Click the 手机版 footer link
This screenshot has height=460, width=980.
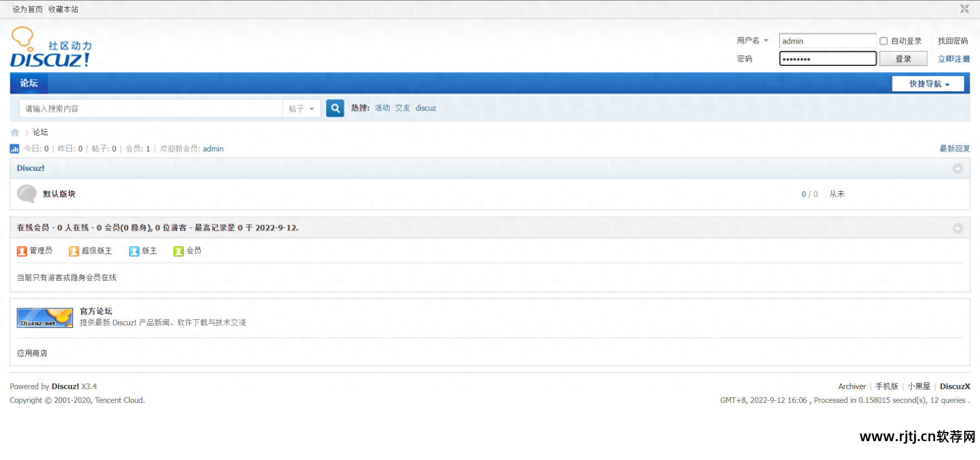[887, 386]
